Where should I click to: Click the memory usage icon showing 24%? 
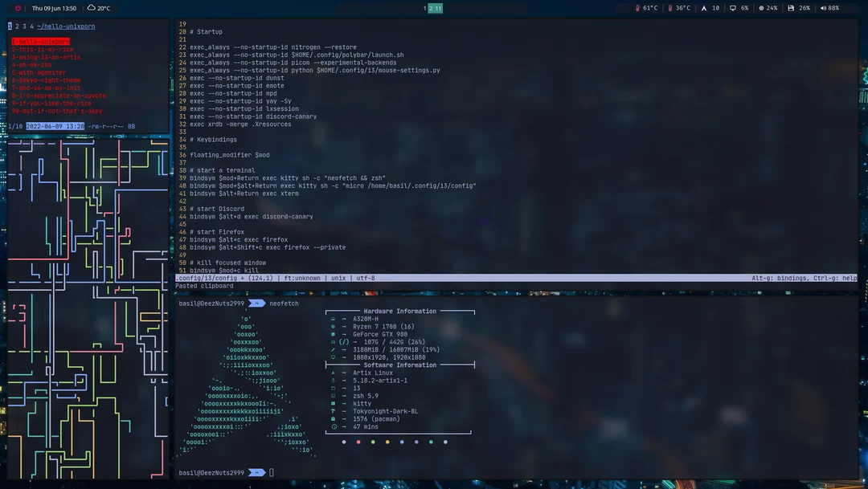[762, 8]
